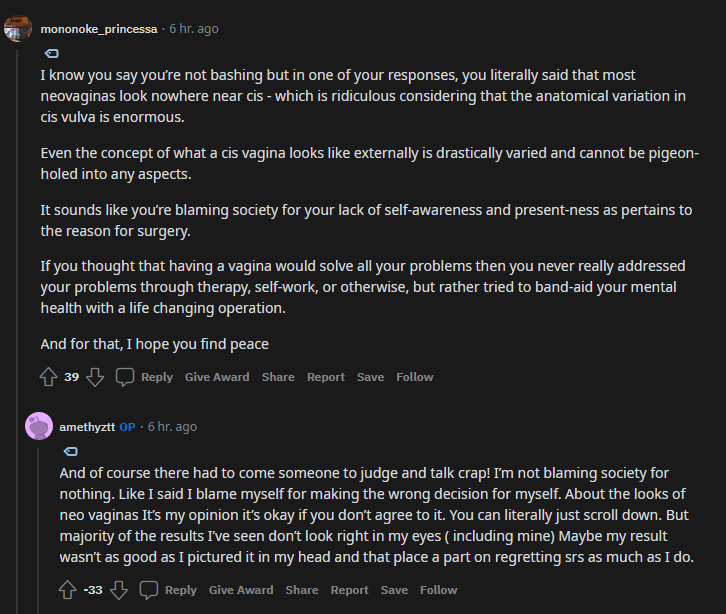Click reply speech bubble under amethyztt's comment

click(150, 590)
